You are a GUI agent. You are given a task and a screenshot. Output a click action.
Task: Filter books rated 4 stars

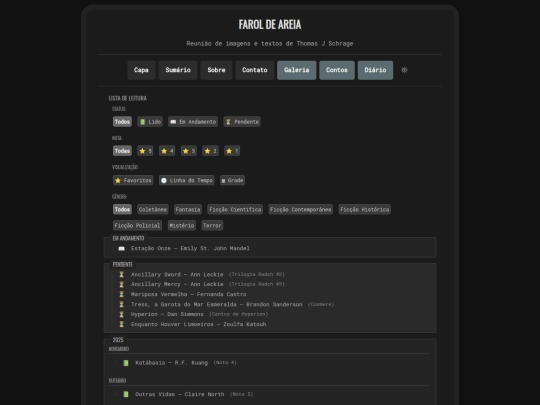tap(167, 151)
